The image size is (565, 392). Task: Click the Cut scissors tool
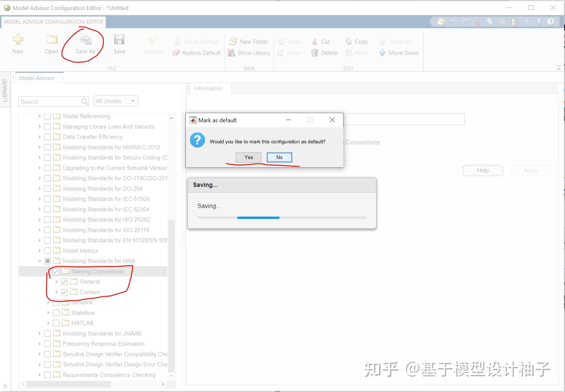pyautogui.click(x=314, y=42)
